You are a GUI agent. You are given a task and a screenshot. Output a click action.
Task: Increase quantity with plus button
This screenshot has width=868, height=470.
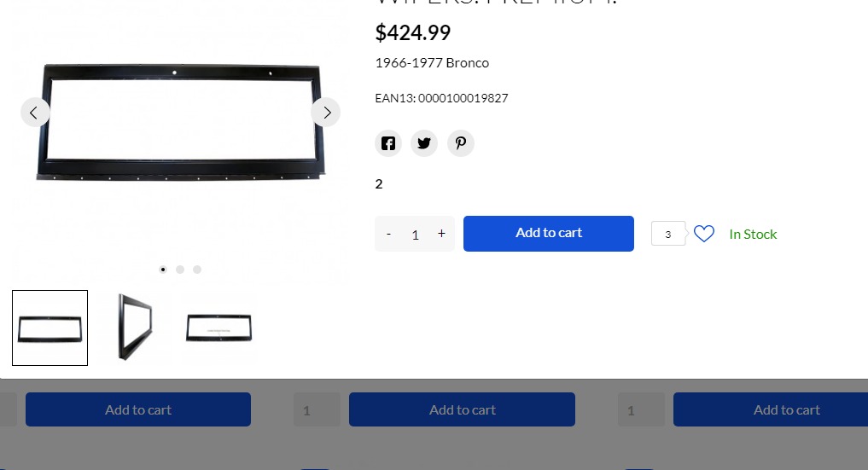point(441,234)
